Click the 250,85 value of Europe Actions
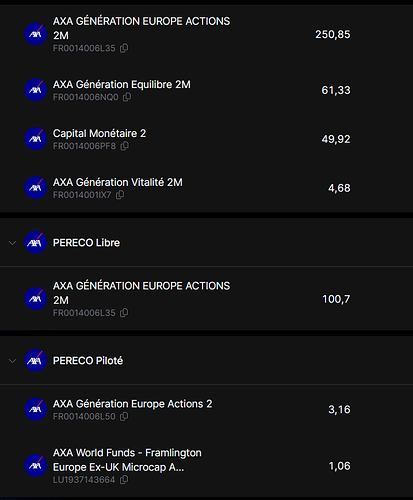Screen dimensions: 413x500 (333, 34)
